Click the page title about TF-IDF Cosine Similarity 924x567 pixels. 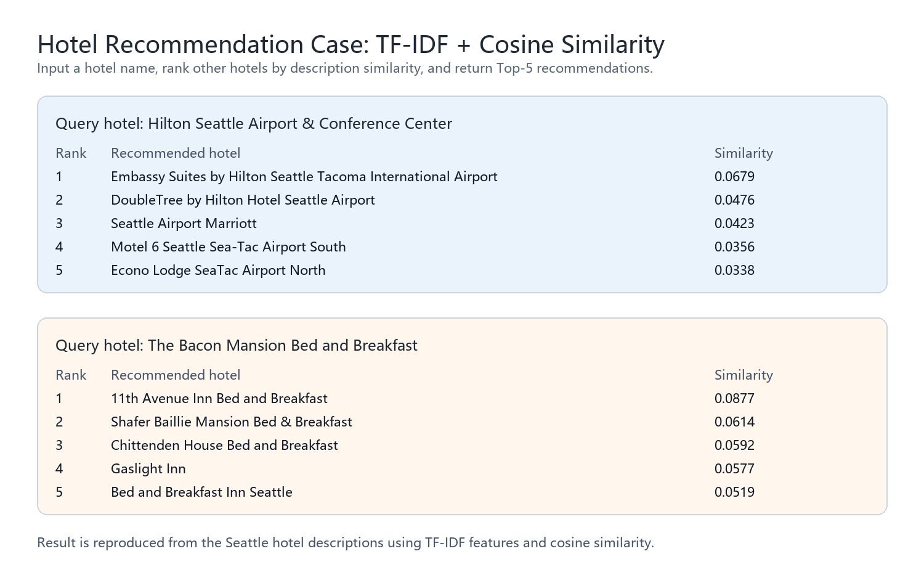[351, 44]
